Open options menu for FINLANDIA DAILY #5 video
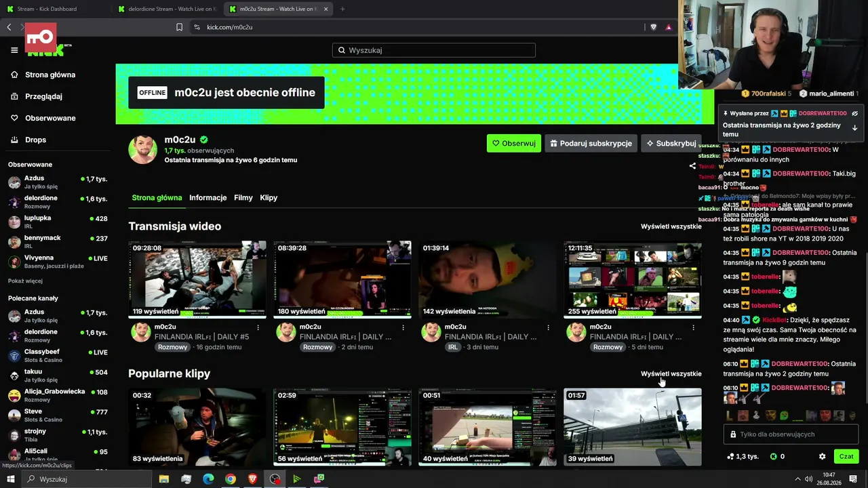The width and height of the screenshot is (868, 488). click(x=258, y=327)
